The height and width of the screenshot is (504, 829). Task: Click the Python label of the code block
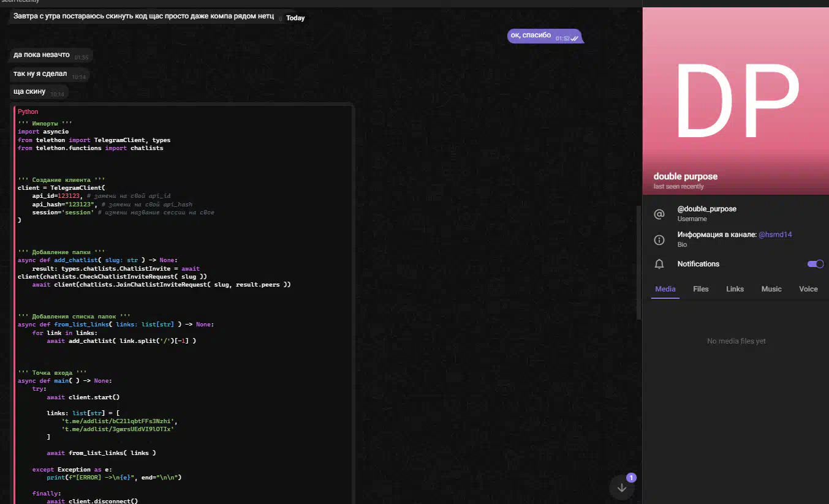pos(28,111)
